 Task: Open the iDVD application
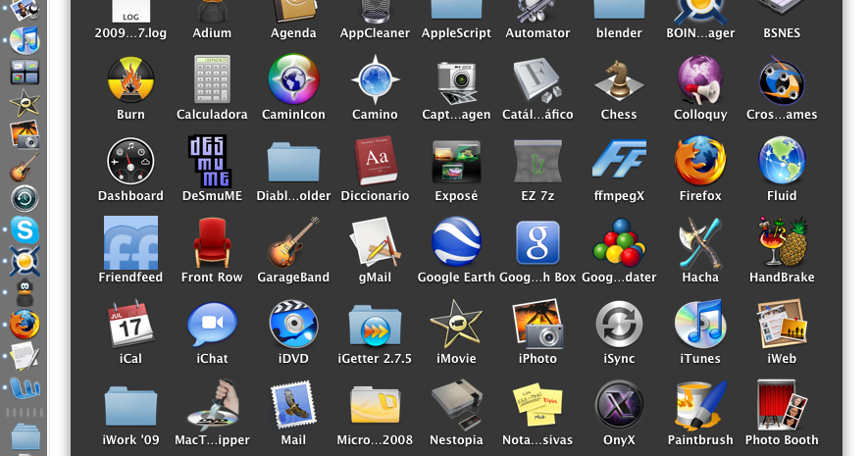293,324
